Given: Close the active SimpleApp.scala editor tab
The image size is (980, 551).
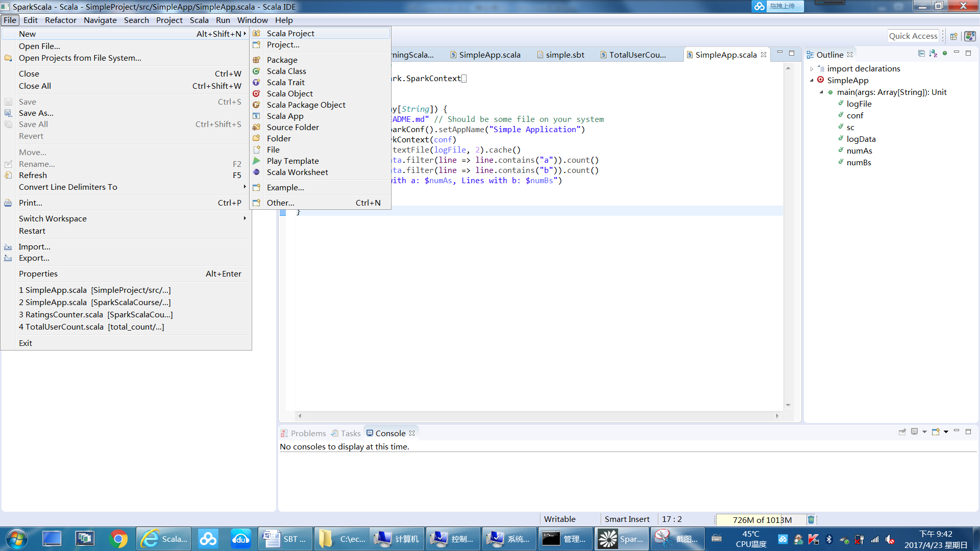Looking at the screenshot, I should tap(764, 55).
